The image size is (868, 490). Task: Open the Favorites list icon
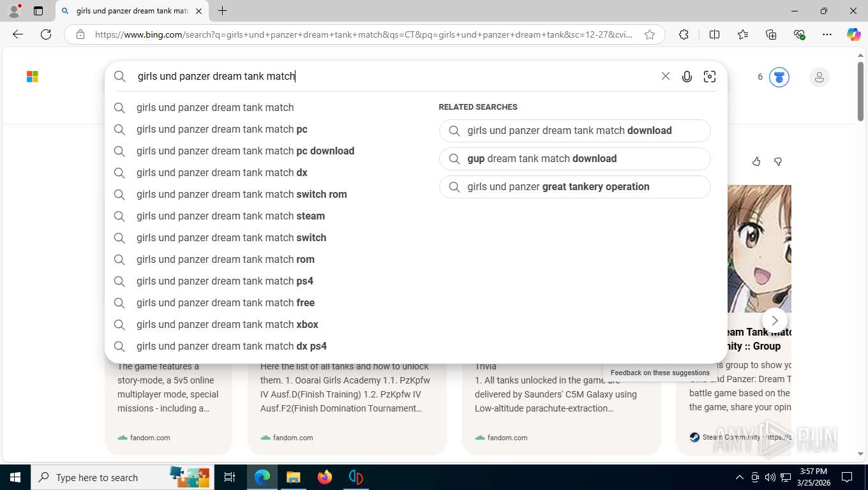[743, 34]
